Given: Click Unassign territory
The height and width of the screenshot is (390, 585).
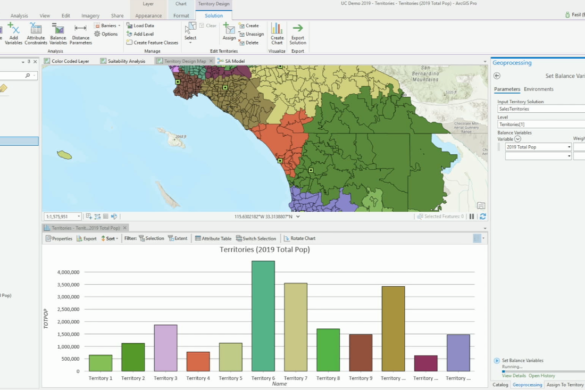Looking at the screenshot, I should 251,34.
